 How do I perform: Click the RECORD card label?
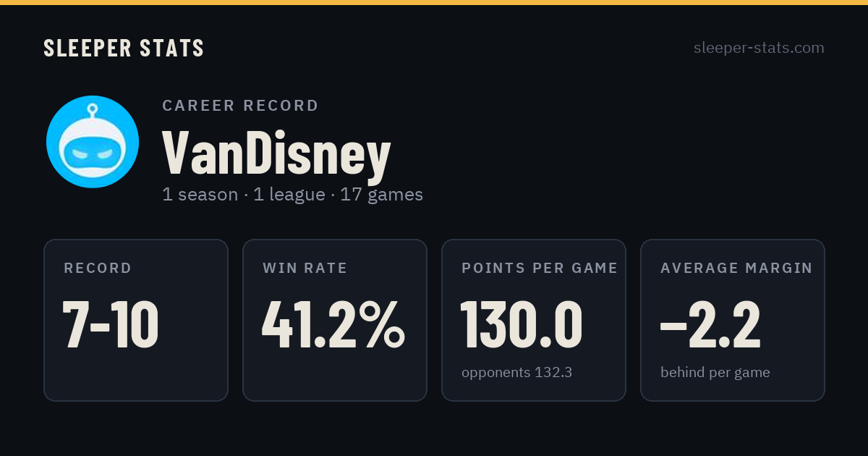(x=98, y=269)
